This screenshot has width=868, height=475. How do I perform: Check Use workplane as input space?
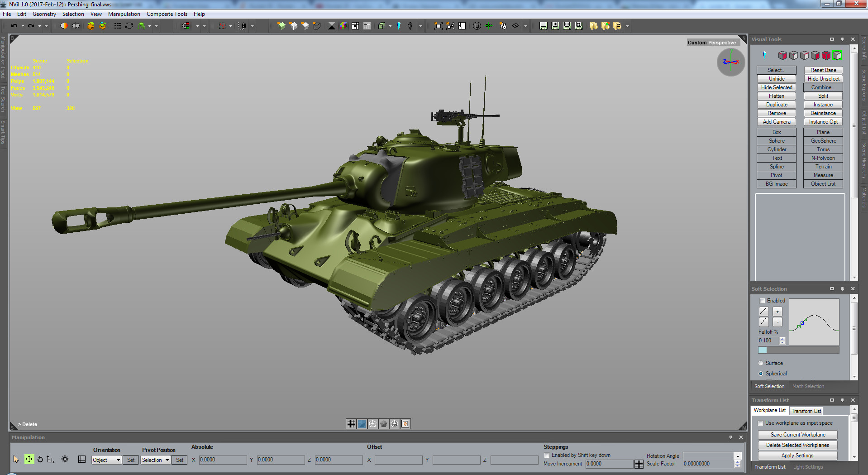tap(761, 423)
